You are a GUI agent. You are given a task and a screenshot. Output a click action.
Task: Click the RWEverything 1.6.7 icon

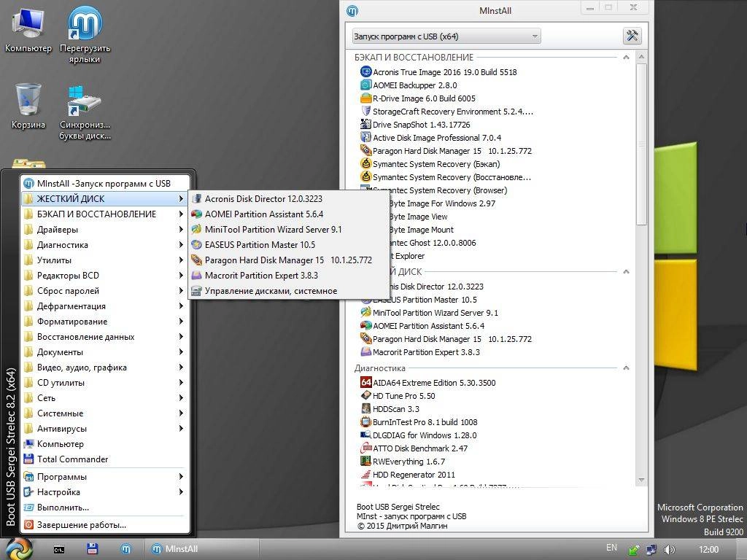click(x=366, y=462)
